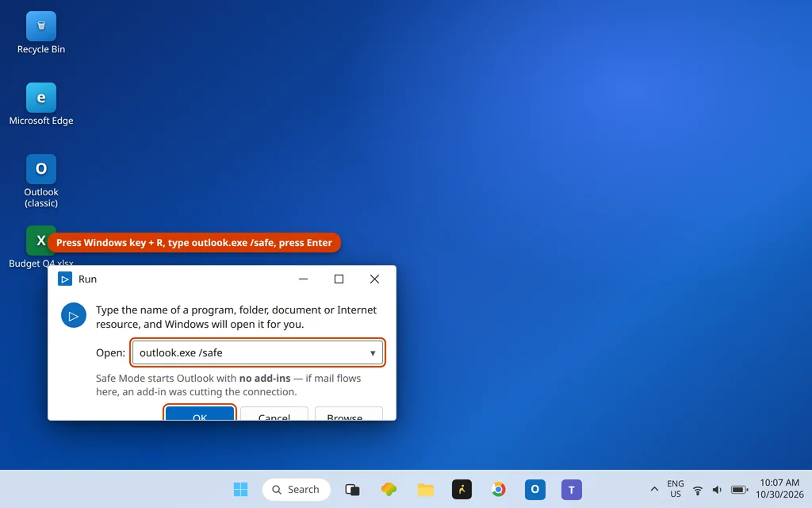The width and height of the screenshot is (812, 508).
Task: Open Outlook (classic) desktop shortcut
Action: point(41,169)
